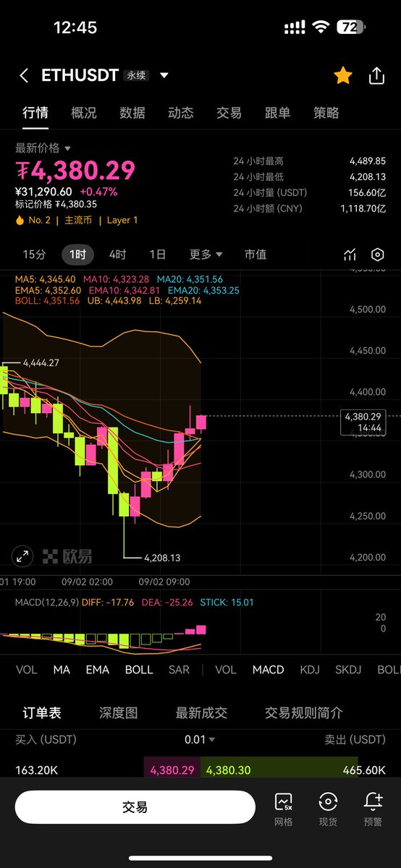Image resolution: width=401 pixels, height=868 pixels.
Task: Toggle the SAR indicator
Action: (x=180, y=670)
